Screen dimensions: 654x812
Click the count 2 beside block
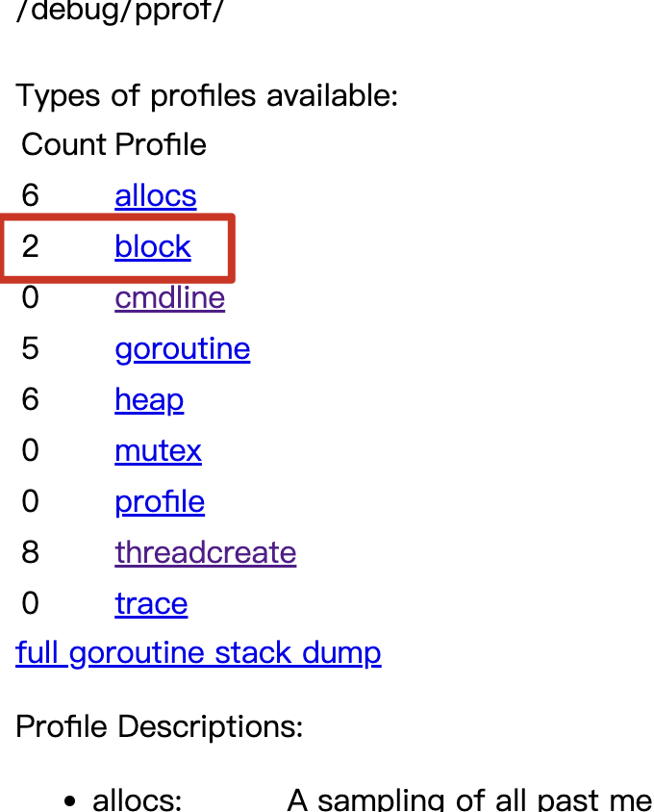pyautogui.click(x=31, y=247)
